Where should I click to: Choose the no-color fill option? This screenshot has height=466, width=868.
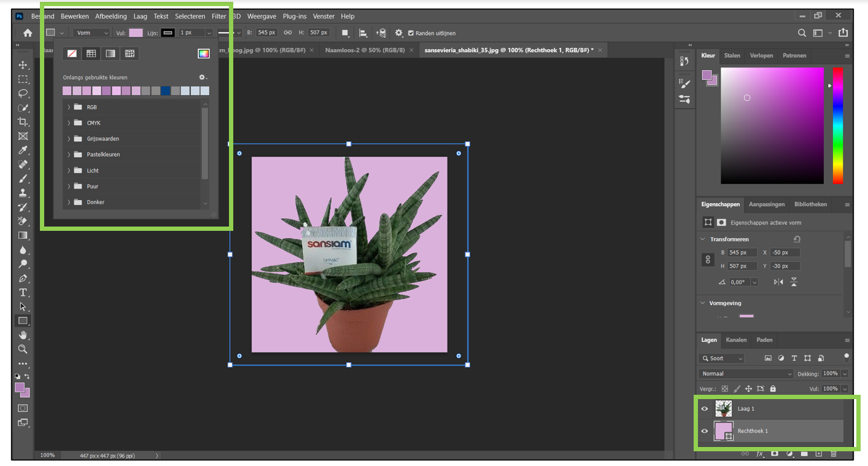(72, 54)
